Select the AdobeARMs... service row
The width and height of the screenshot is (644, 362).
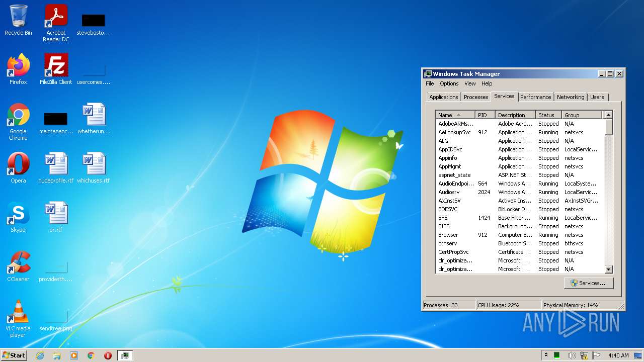pos(519,124)
